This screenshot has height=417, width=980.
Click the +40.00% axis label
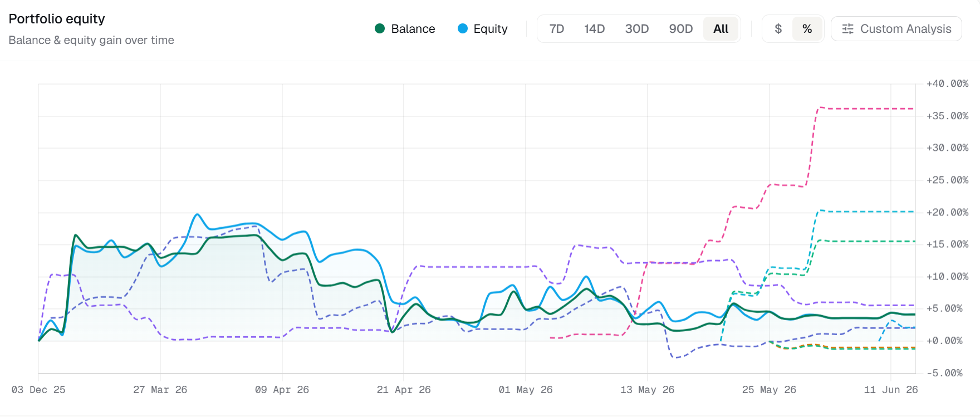point(947,84)
